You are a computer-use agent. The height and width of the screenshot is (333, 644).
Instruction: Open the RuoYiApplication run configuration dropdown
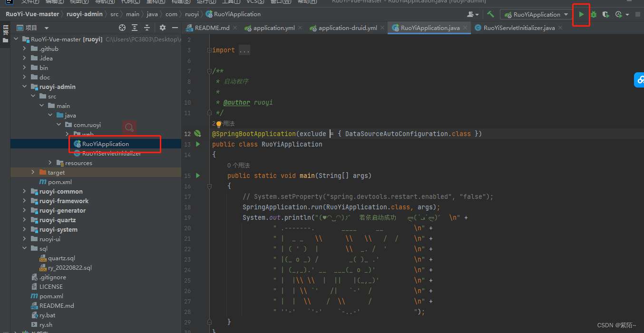click(536, 15)
